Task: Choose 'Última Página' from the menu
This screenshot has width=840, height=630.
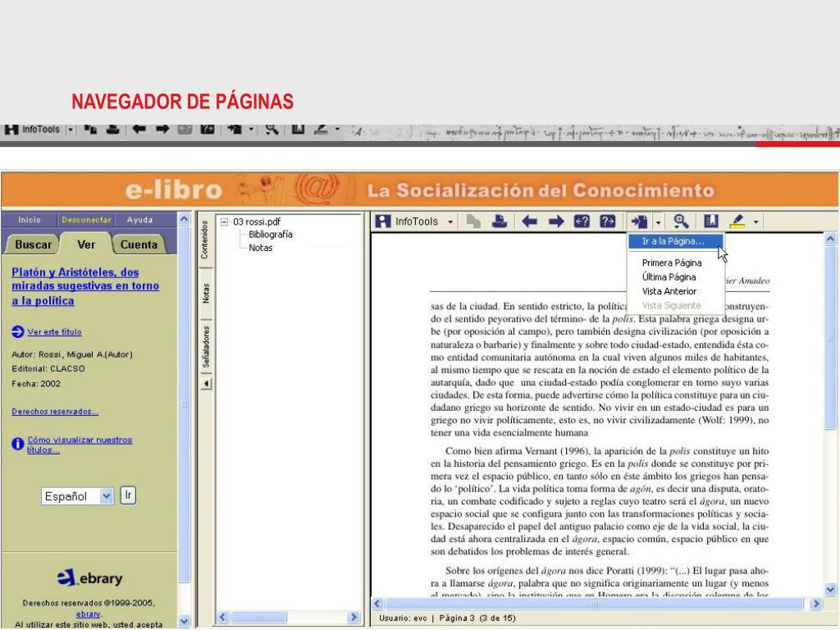Action: (669, 277)
